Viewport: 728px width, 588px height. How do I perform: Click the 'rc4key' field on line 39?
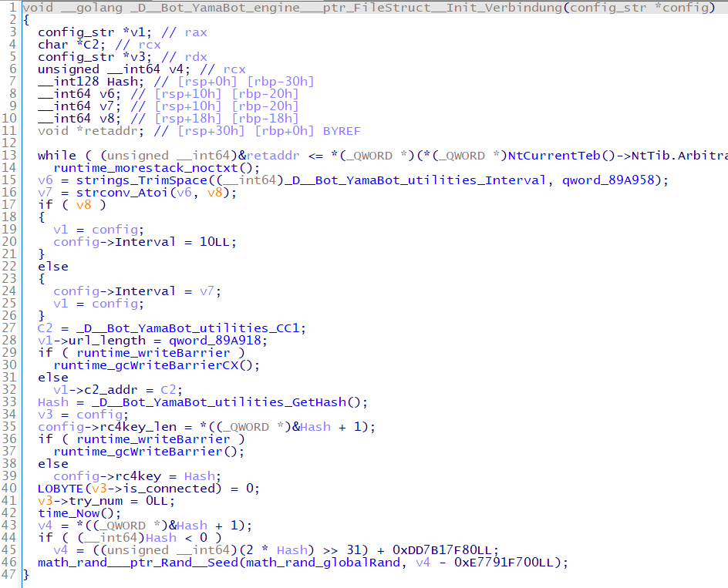pyautogui.click(x=138, y=476)
